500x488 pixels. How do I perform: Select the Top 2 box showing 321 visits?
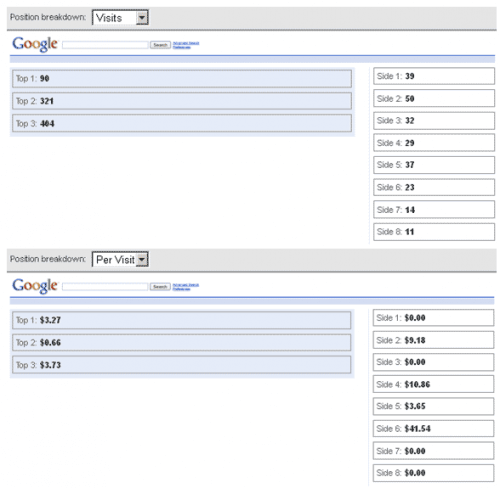tap(182, 101)
